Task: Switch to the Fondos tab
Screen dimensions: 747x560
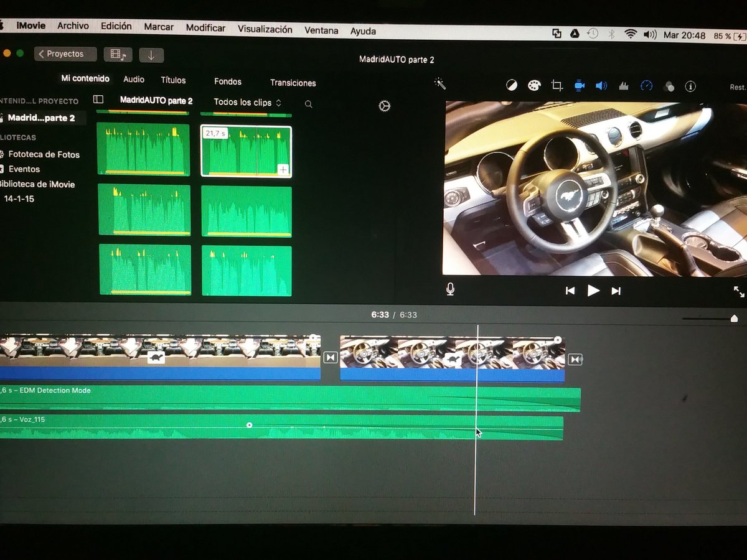Action: (x=228, y=82)
